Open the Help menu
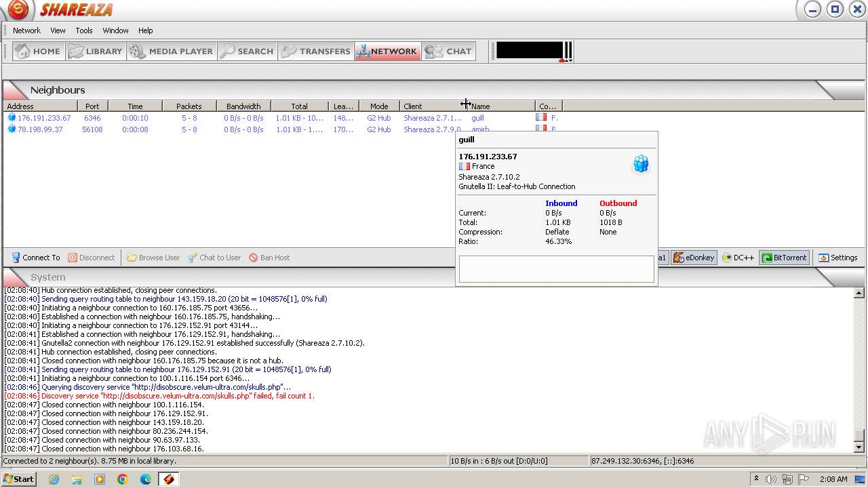The height and width of the screenshot is (488, 868). [x=145, y=30]
